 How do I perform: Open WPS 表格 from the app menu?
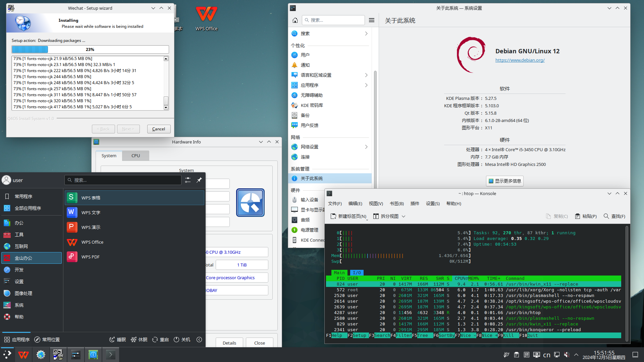coord(134,198)
